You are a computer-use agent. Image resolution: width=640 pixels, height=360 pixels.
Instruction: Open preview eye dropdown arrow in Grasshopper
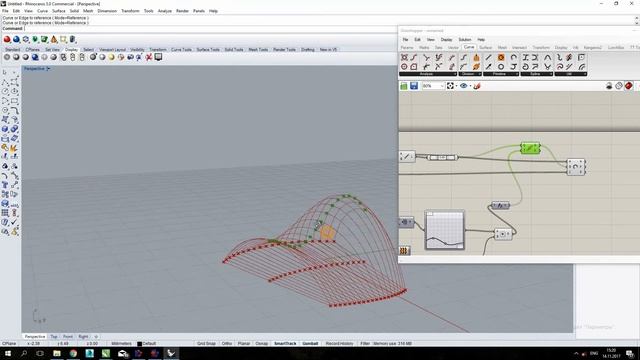(470, 86)
